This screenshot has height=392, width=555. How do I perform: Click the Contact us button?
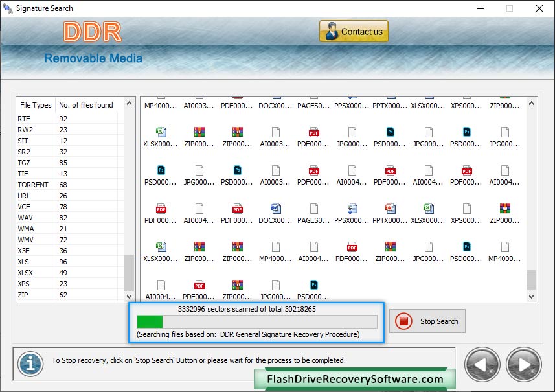click(354, 31)
